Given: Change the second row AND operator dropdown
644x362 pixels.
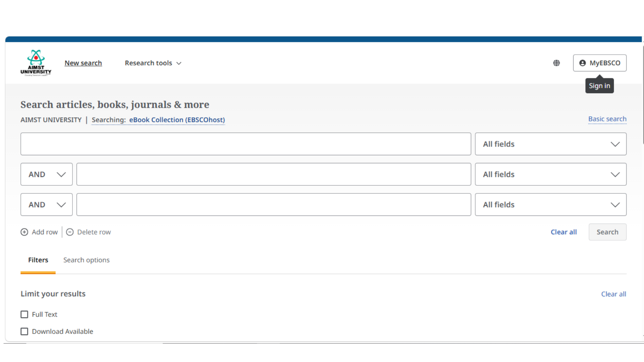Looking at the screenshot, I should point(47,174).
